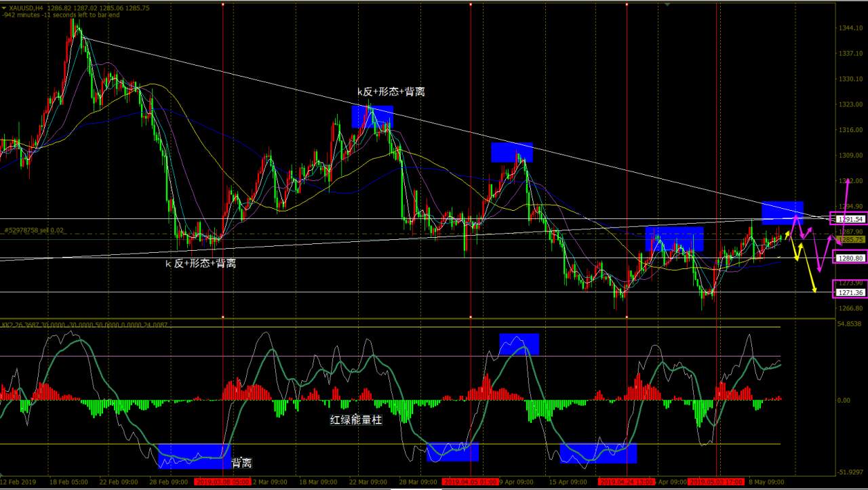Select the 2019.04.05 01:00 vertical line date marker
This screenshot has width=868, height=490.
tap(471, 482)
